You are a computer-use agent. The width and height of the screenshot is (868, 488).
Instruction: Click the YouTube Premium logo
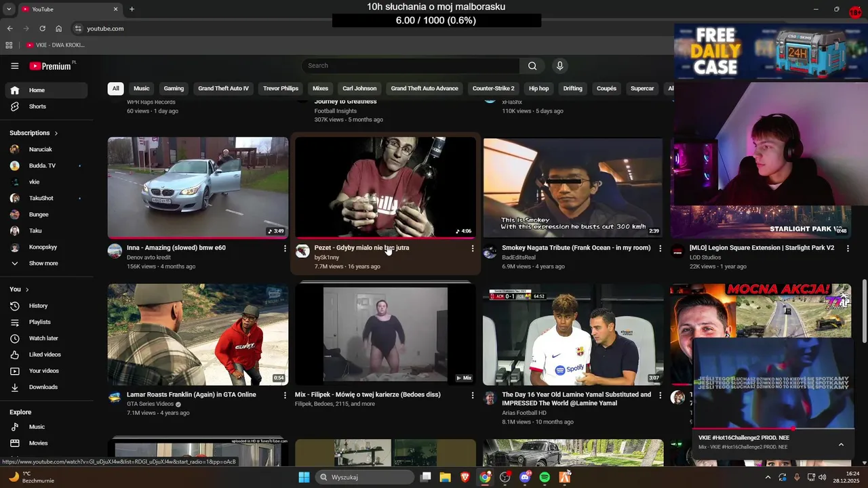coord(52,66)
